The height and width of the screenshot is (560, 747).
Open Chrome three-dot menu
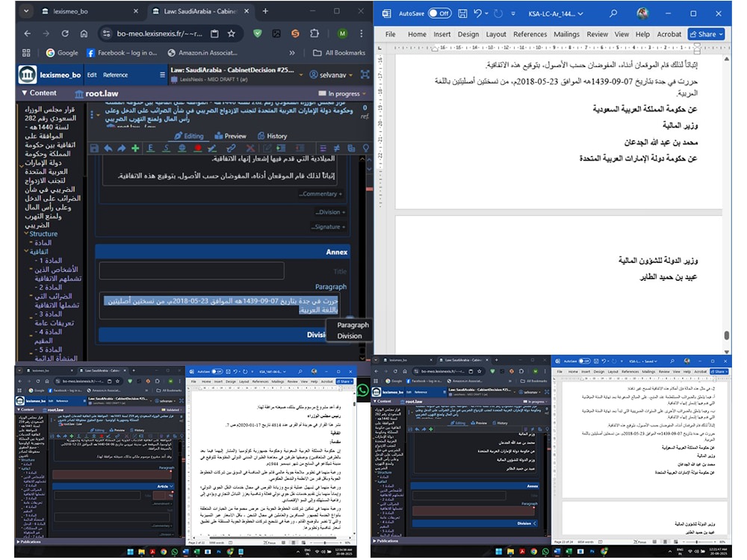click(x=361, y=34)
